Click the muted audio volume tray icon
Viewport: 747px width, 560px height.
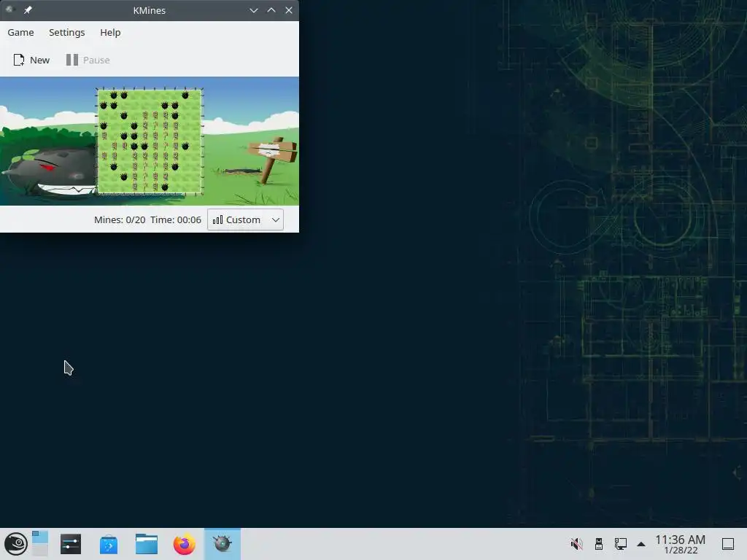coord(576,544)
